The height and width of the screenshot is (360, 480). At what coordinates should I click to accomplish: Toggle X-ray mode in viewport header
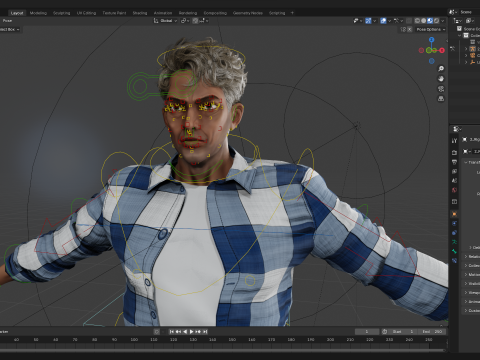(409, 21)
